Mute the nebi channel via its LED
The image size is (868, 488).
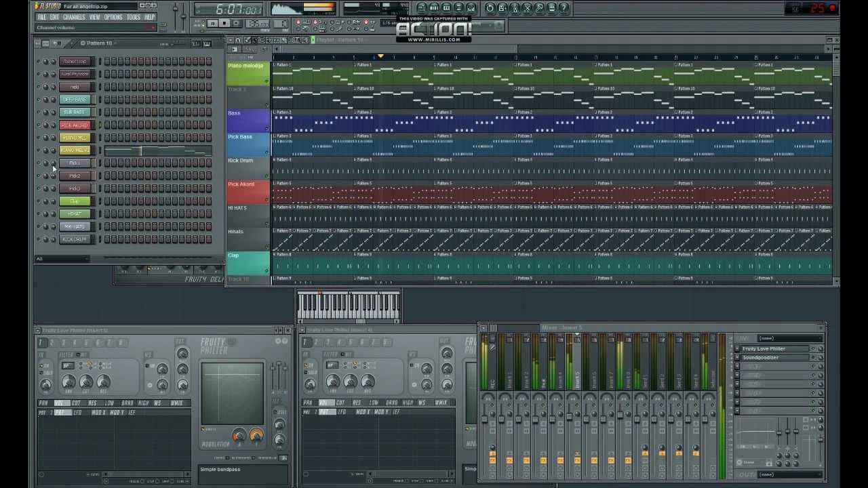click(x=38, y=87)
